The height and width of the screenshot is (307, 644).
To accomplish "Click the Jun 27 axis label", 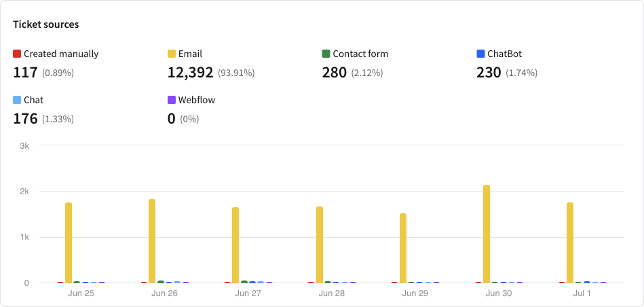I will (x=248, y=294).
